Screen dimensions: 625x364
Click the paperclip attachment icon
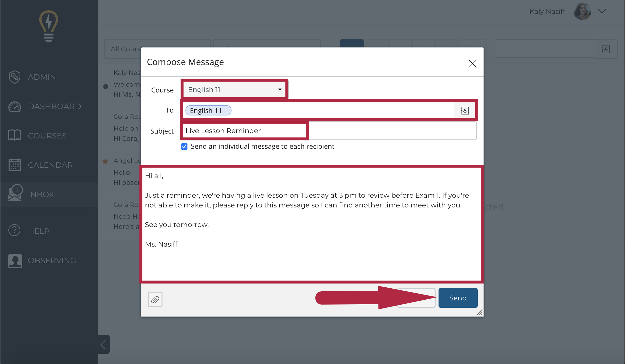coord(155,299)
